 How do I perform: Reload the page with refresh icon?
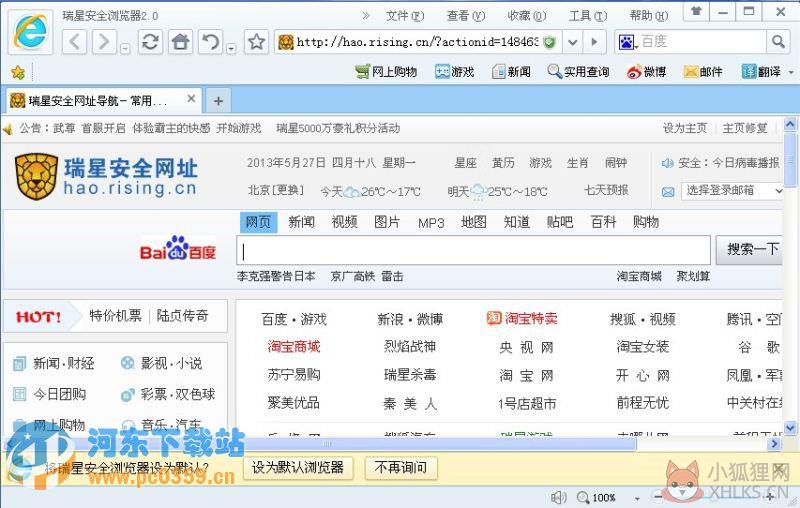coord(150,41)
